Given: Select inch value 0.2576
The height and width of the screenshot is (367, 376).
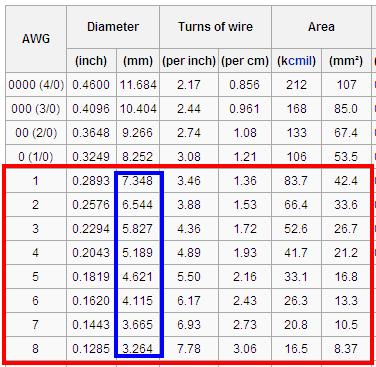Looking at the screenshot, I should pos(91,205).
